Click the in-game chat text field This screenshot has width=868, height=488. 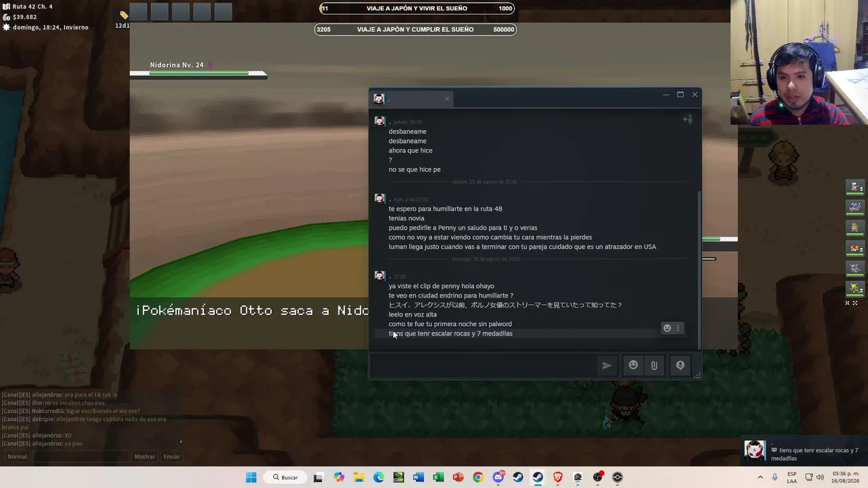(81, 457)
